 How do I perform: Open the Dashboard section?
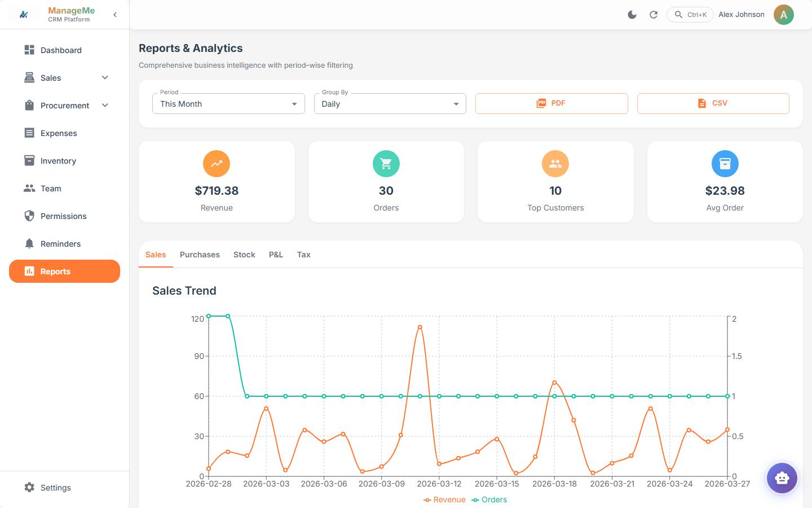point(61,50)
